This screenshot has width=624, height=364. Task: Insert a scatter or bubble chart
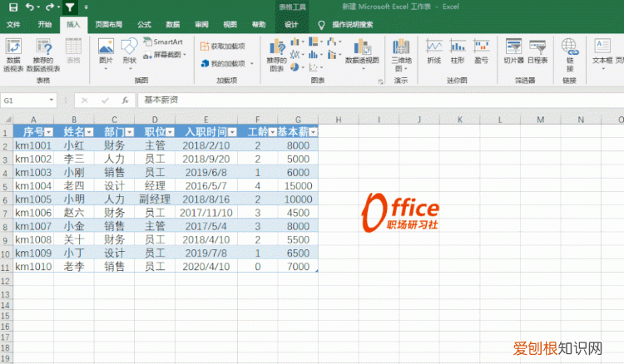pos(315,67)
